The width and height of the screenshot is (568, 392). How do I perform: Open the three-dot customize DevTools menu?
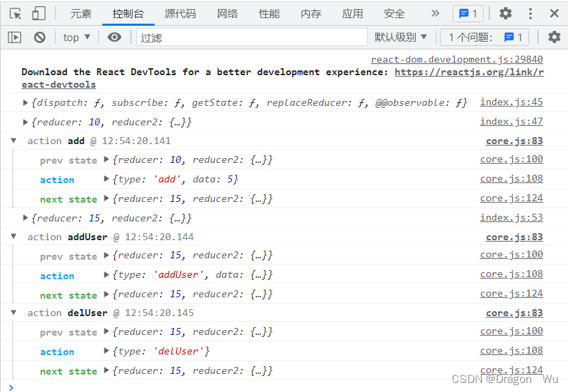coord(530,14)
